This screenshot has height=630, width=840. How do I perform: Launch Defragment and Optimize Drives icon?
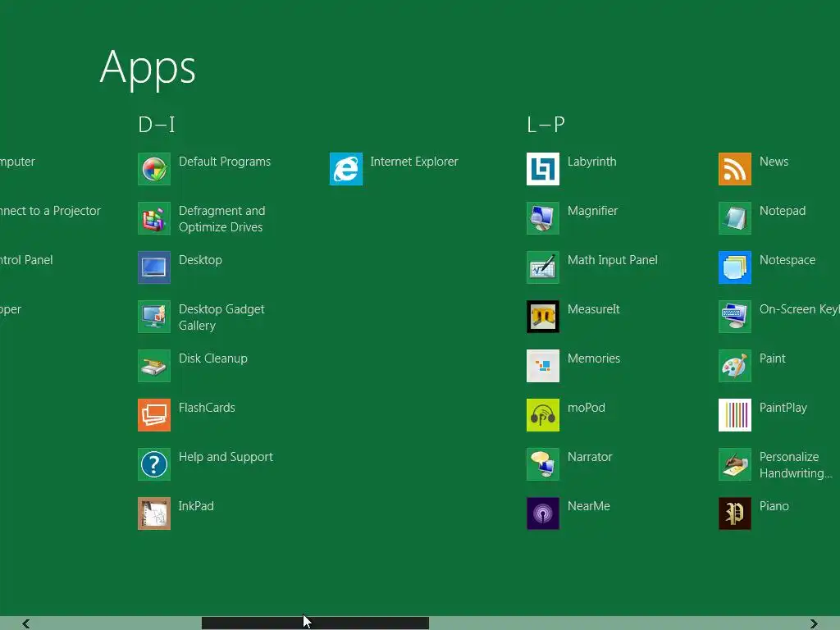coord(154,218)
